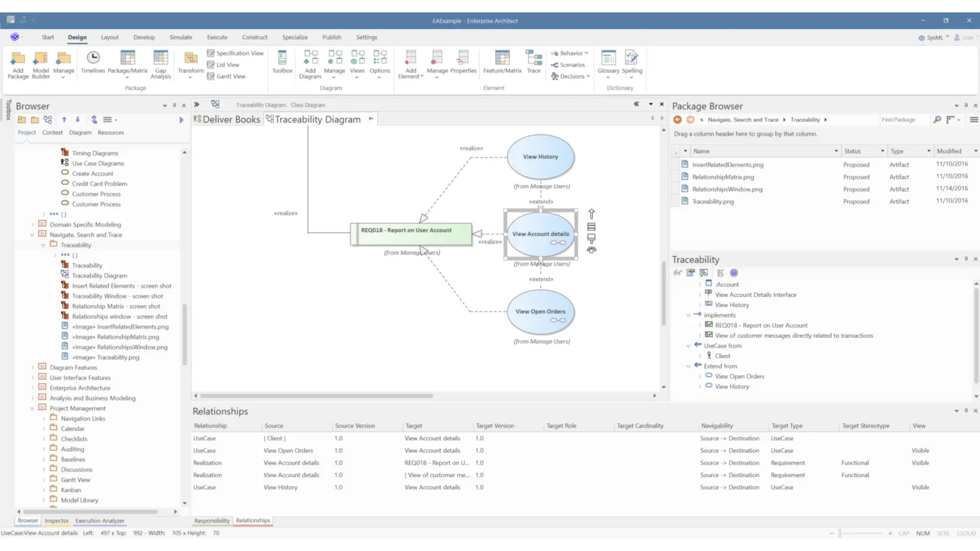Click the Find Package search magnifier icon
Image resolution: width=980 pixels, height=551 pixels.
tap(937, 119)
